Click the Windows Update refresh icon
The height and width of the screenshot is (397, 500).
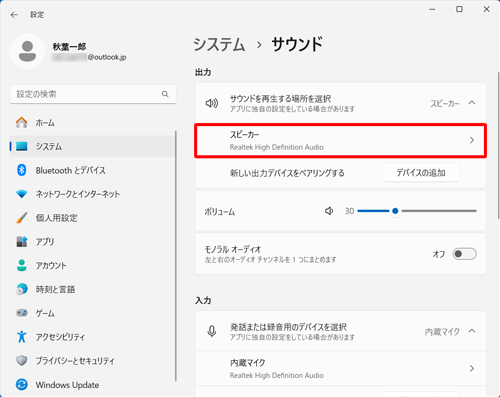[22, 385]
